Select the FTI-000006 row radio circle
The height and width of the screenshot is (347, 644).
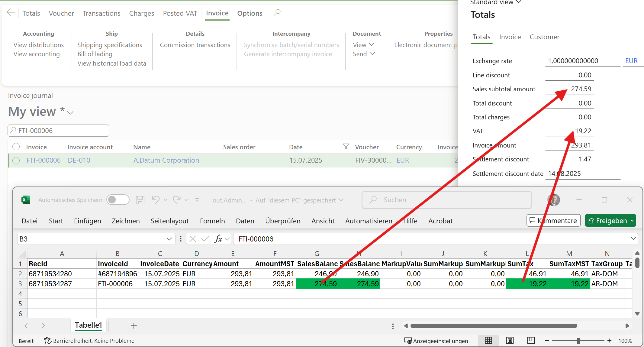(x=16, y=161)
